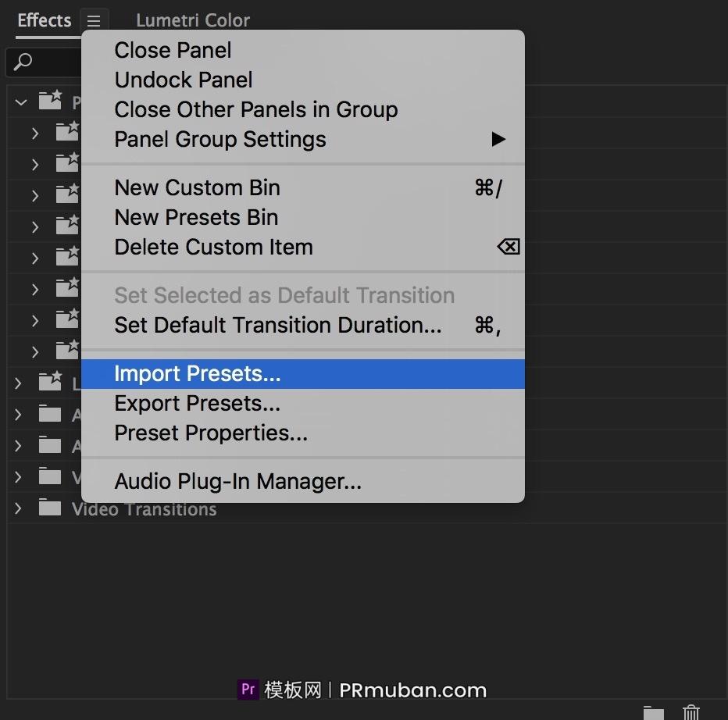Select Undock Panel option
This screenshot has width=728, height=720.
tap(183, 80)
